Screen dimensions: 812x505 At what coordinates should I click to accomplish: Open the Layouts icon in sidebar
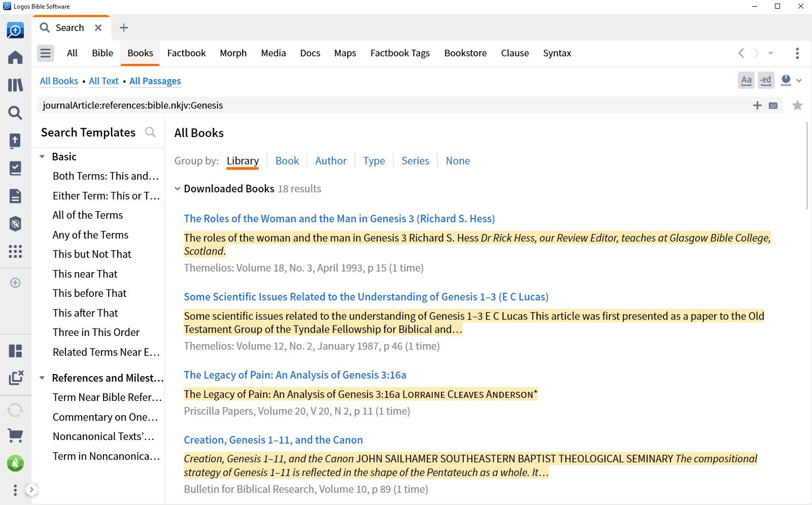(x=15, y=351)
